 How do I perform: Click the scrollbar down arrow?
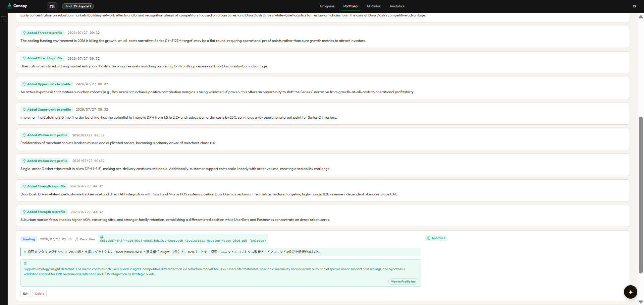pyautogui.click(x=641, y=302)
